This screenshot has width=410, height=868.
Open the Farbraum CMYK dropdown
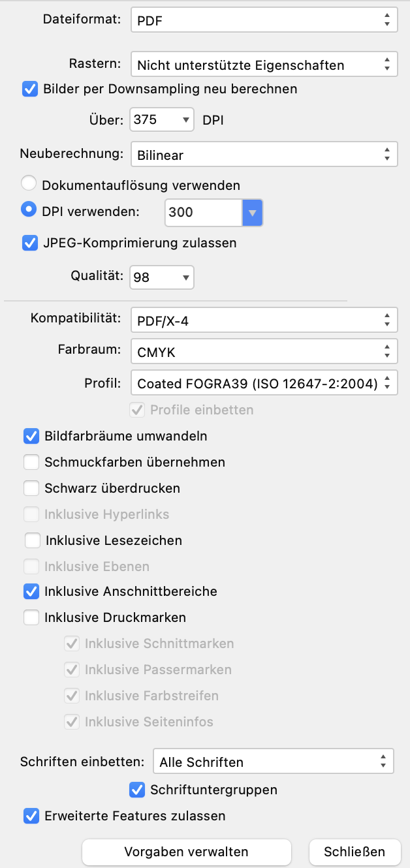pyautogui.click(x=264, y=352)
